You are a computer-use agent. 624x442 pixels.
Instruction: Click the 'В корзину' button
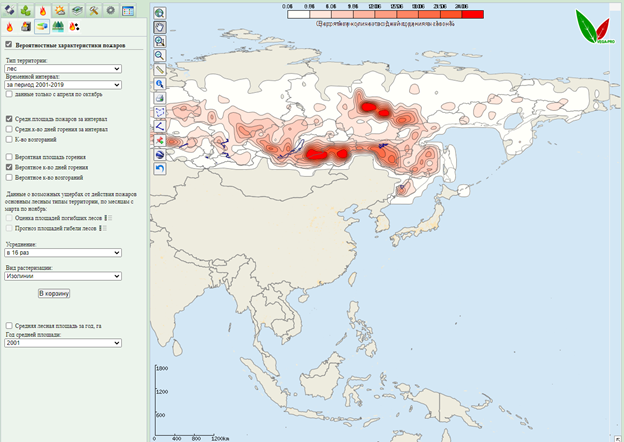click(54, 294)
